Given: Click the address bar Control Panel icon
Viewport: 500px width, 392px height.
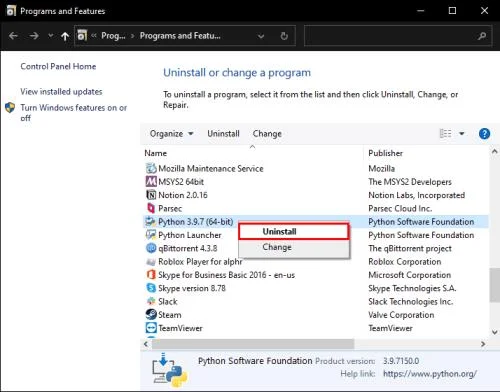Looking at the screenshot, I should 82,35.
